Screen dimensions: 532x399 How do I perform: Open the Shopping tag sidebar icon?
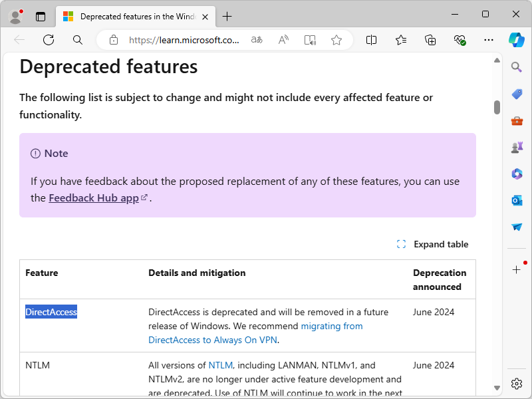(x=517, y=94)
